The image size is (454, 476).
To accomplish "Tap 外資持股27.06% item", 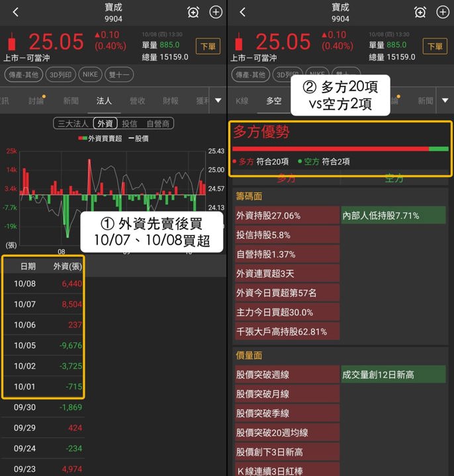I will coord(287,216).
